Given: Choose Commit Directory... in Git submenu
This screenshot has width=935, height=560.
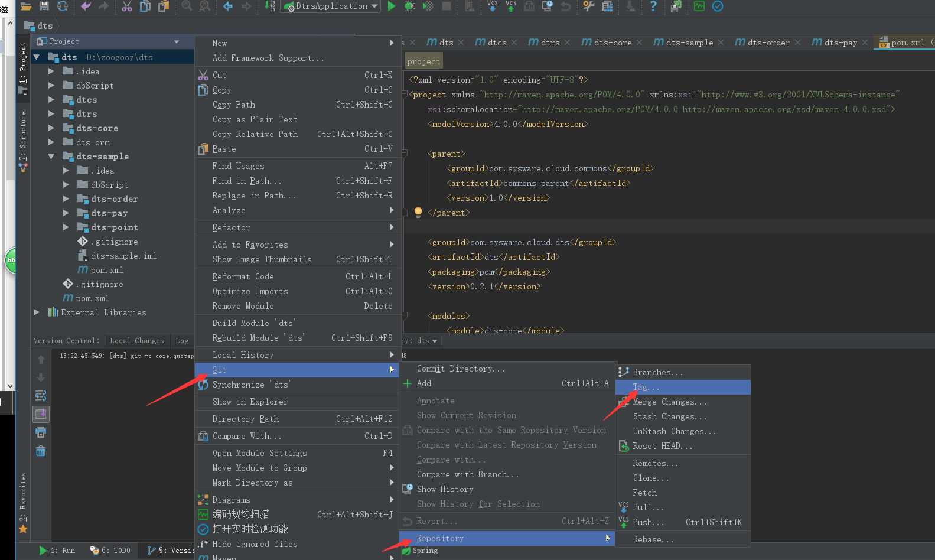Looking at the screenshot, I should (507, 369).
